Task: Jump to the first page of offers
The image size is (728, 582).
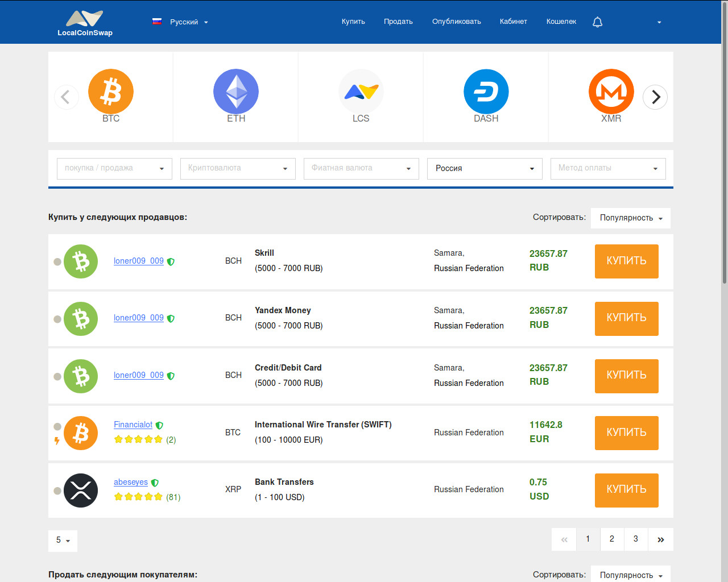Action: [x=564, y=539]
